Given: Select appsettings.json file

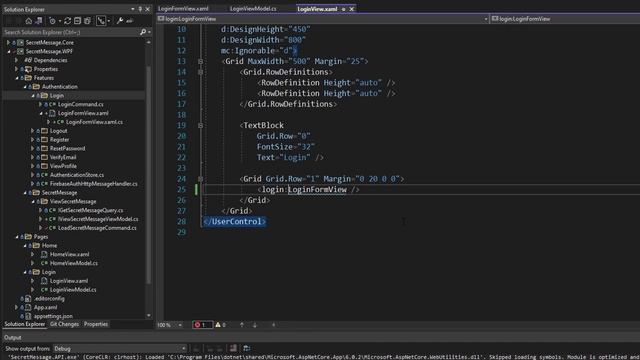Looking at the screenshot, I should point(53,316).
